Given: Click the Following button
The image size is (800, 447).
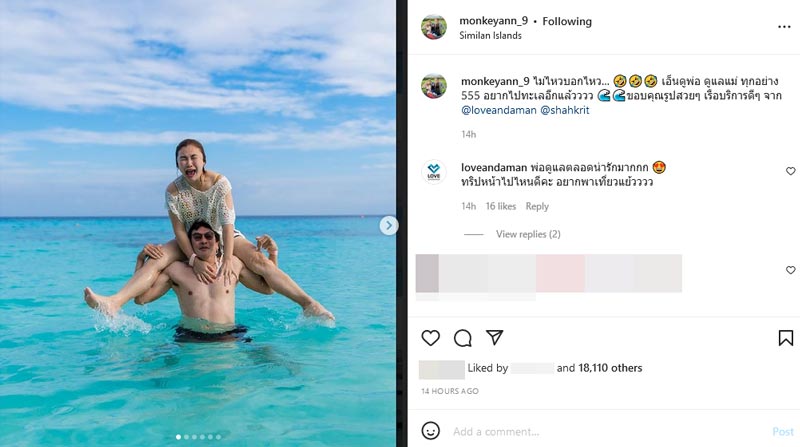Looking at the screenshot, I should pos(567,21).
